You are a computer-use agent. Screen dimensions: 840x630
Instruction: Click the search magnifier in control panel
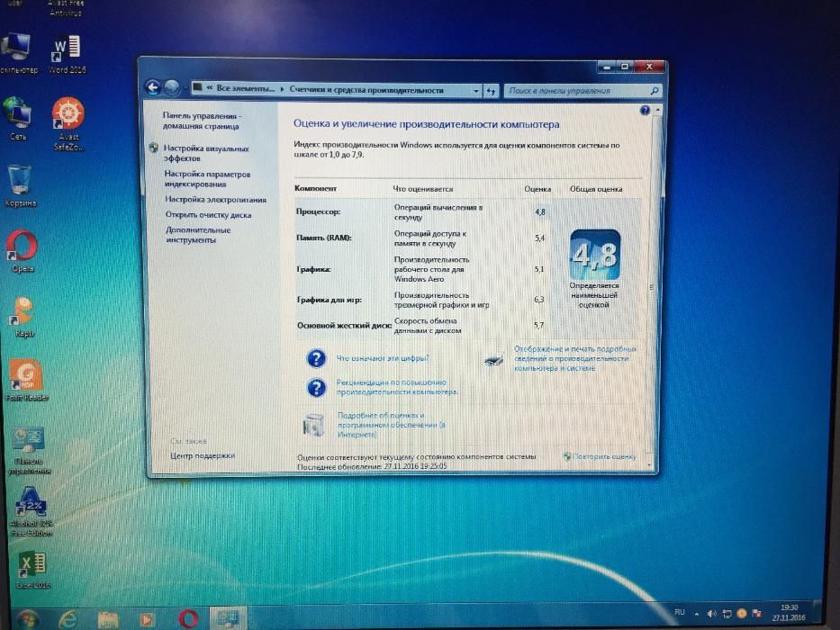click(654, 91)
